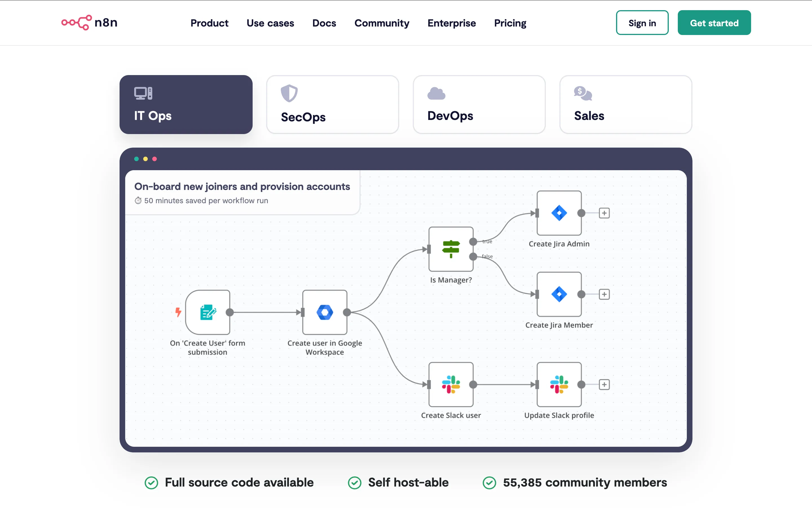Click the checkmark beside Full source code
Viewport: 812px width, 508px height.
coord(151,483)
